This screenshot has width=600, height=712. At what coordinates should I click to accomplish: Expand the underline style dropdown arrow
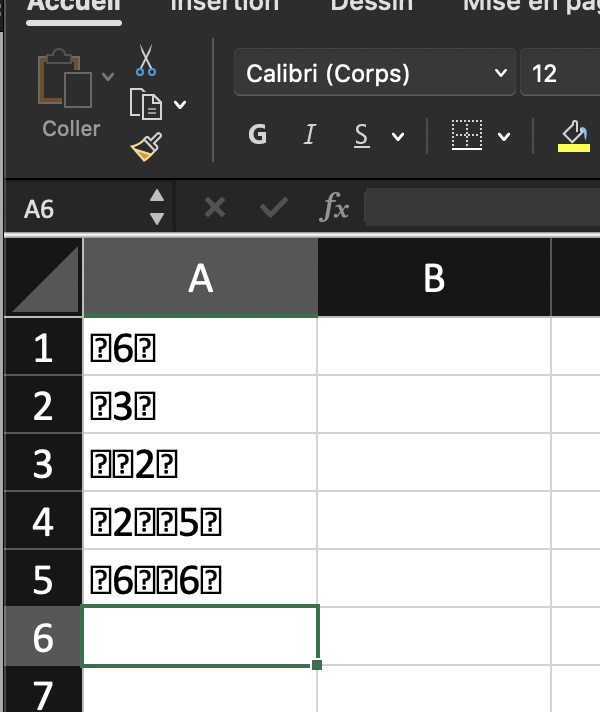[x=398, y=136]
